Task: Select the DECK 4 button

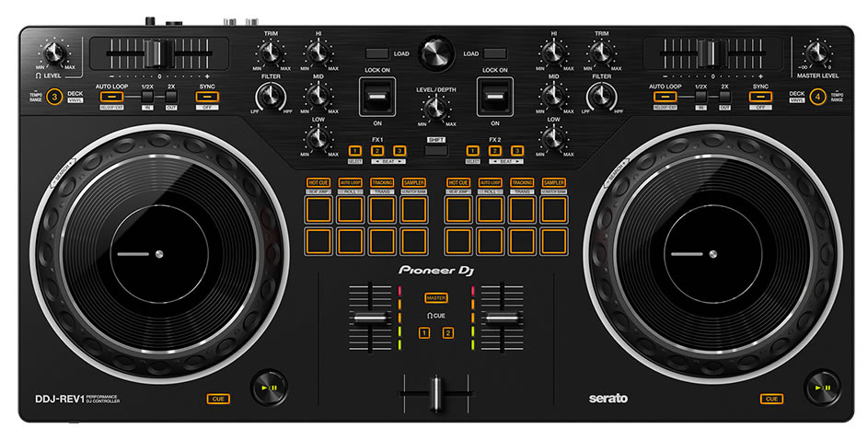Action: (817, 97)
